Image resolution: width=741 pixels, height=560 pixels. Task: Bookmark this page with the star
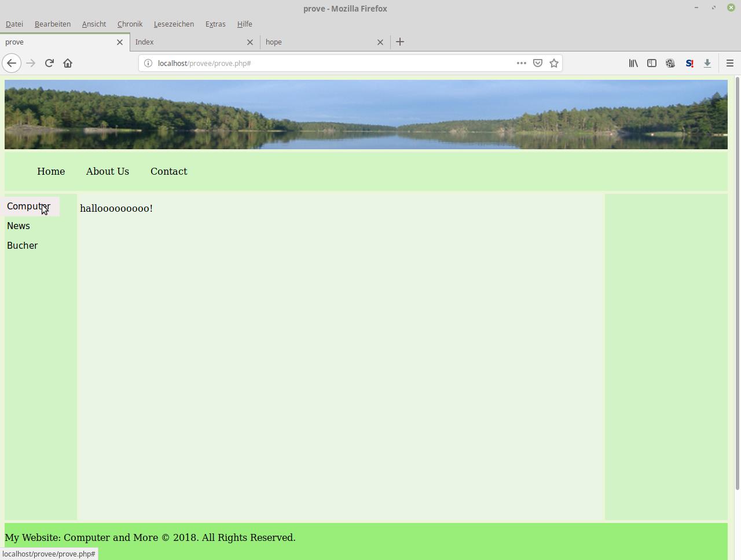(x=553, y=63)
